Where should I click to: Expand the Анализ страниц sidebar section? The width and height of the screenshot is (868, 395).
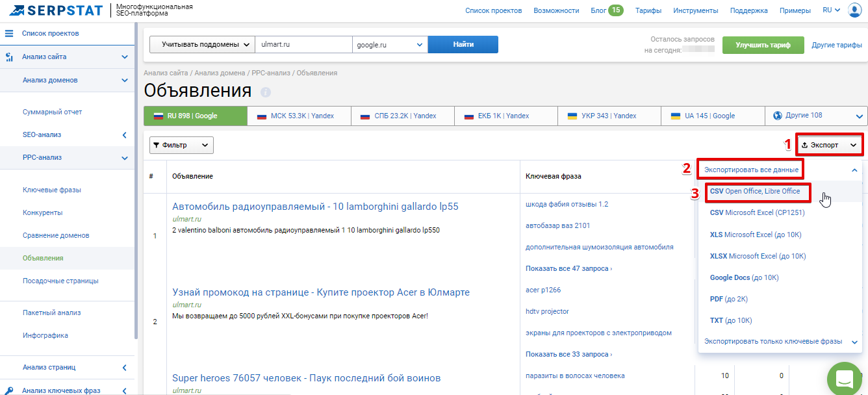pos(125,368)
